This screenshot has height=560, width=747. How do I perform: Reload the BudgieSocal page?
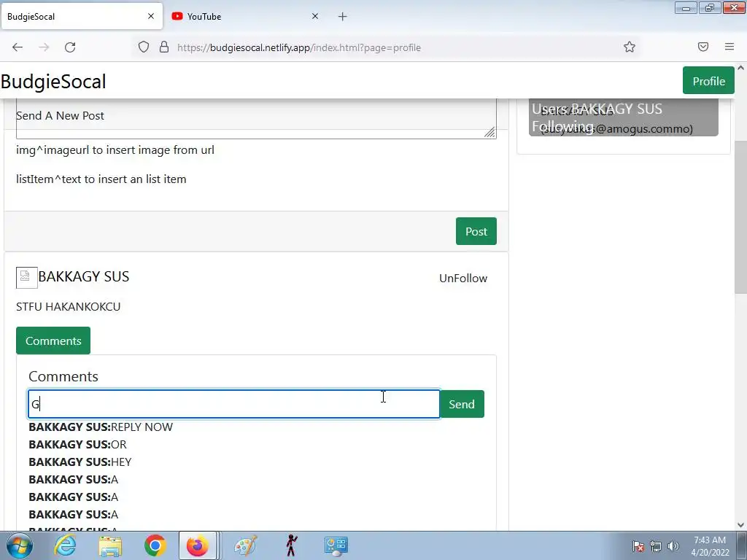coord(70,47)
